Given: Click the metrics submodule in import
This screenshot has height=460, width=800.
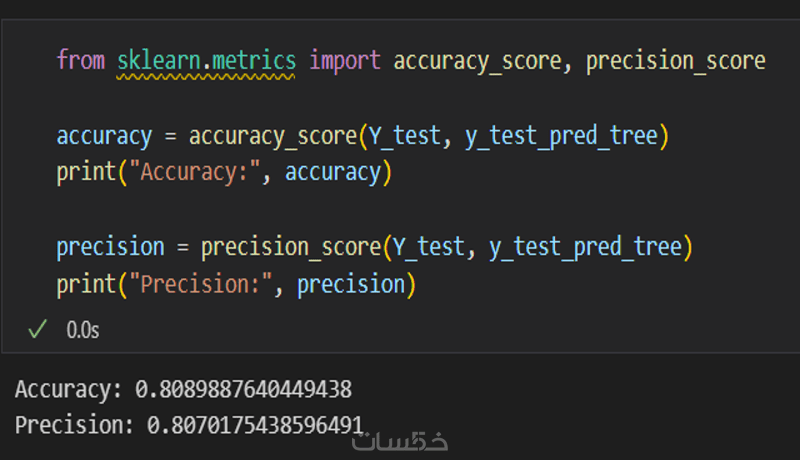Looking at the screenshot, I should coord(254,61).
